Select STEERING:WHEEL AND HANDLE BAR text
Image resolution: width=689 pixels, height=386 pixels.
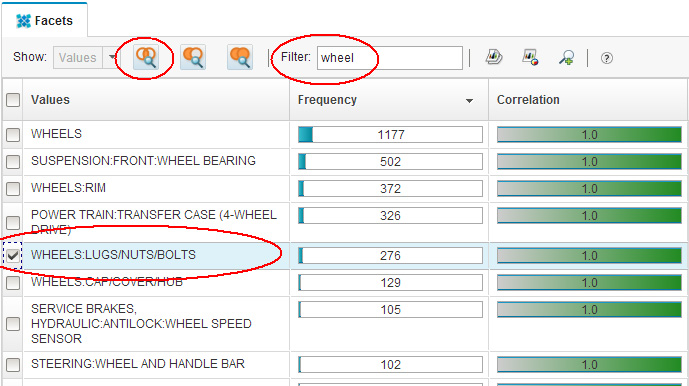click(138, 364)
